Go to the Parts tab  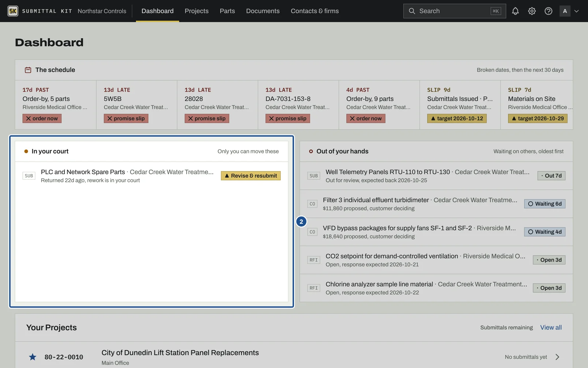(x=227, y=11)
